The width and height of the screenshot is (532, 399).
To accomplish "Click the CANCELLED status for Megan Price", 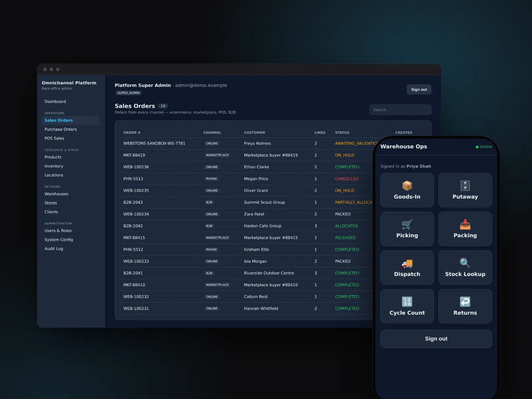I will pyautogui.click(x=347, y=179).
